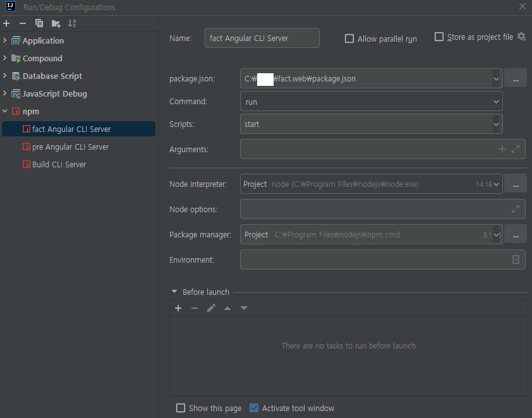Remove before launch task
532x418 pixels.
(x=195, y=308)
